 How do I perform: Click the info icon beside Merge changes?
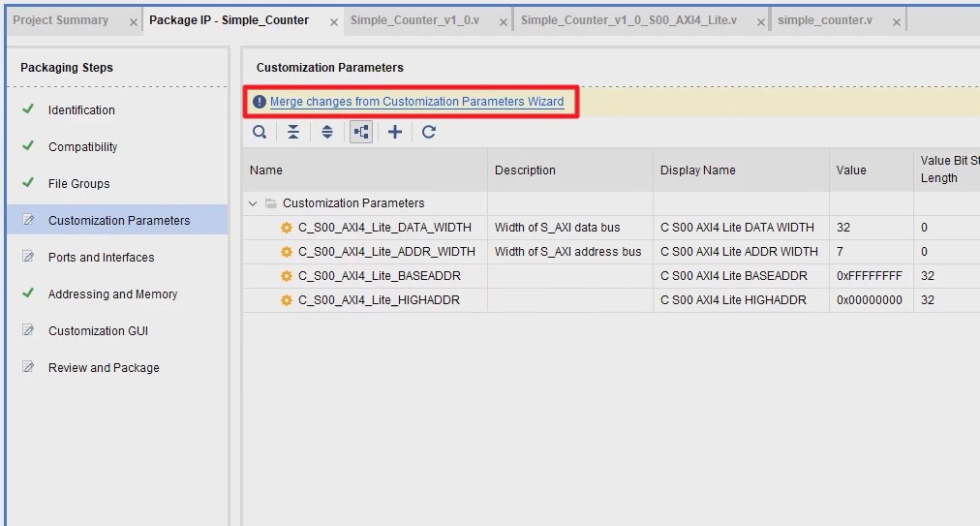[x=260, y=102]
